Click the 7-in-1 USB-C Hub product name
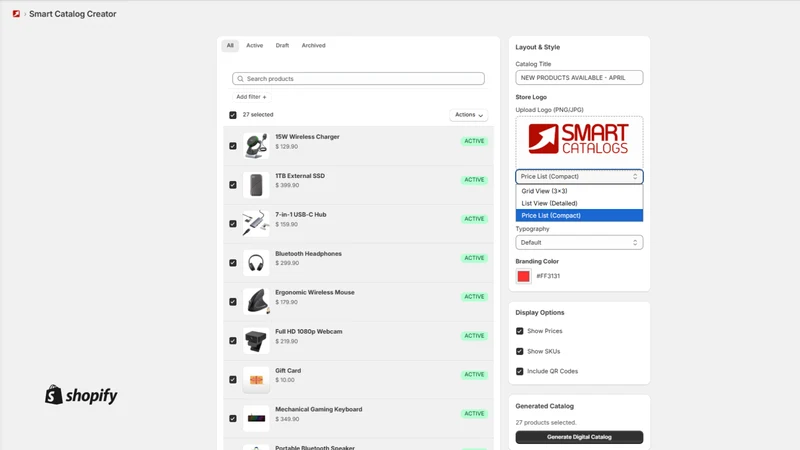This screenshot has height=450, width=800. [301, 214]
